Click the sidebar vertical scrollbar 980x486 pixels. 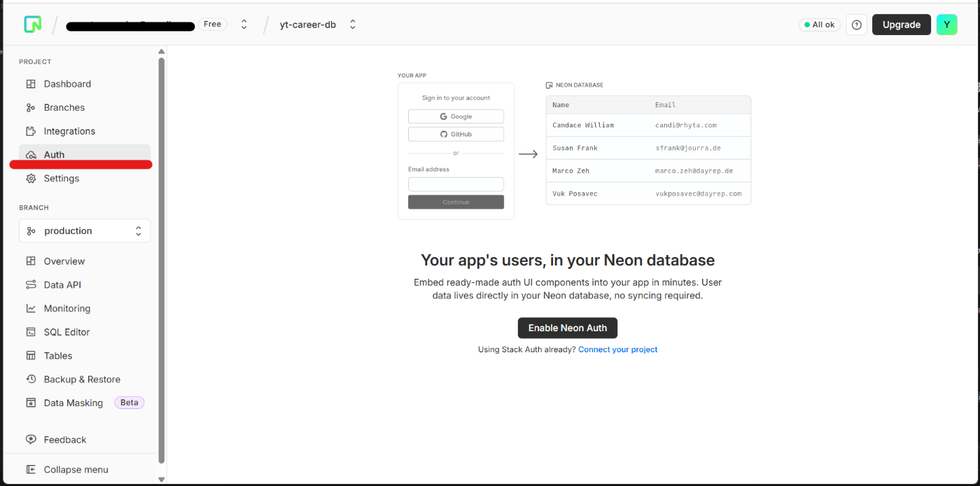tap(162, 259)
